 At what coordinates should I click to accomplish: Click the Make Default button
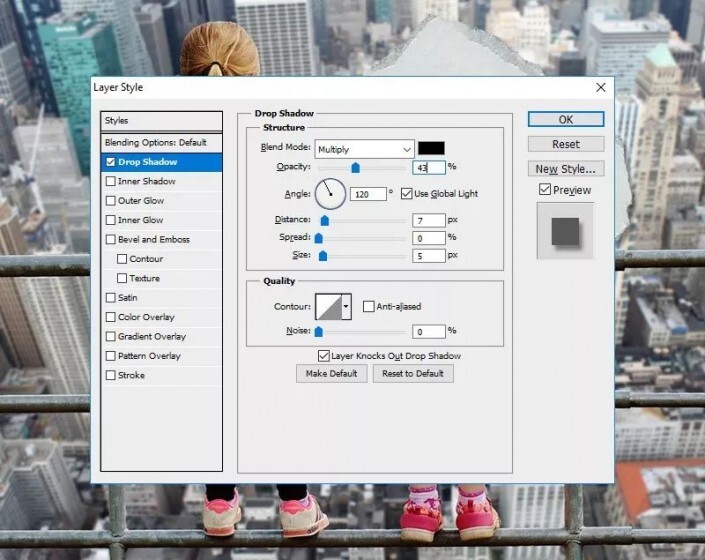click(x=331, y=374)
